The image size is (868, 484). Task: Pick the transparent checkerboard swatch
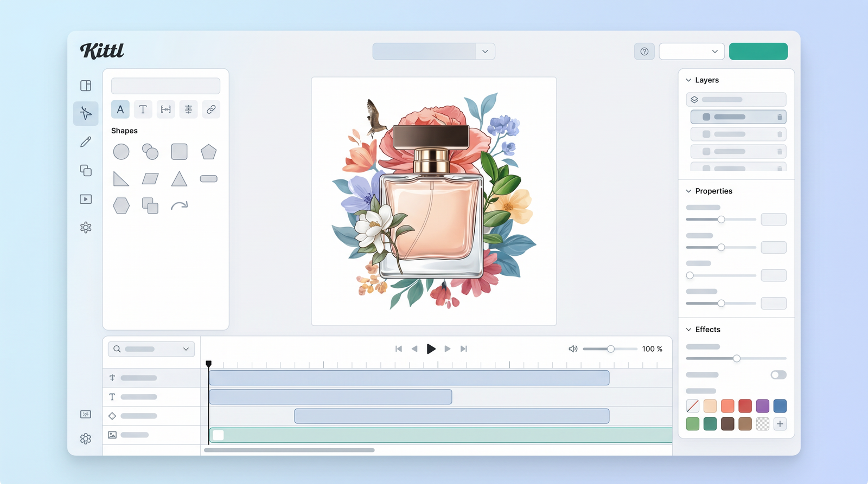point(763,424)
